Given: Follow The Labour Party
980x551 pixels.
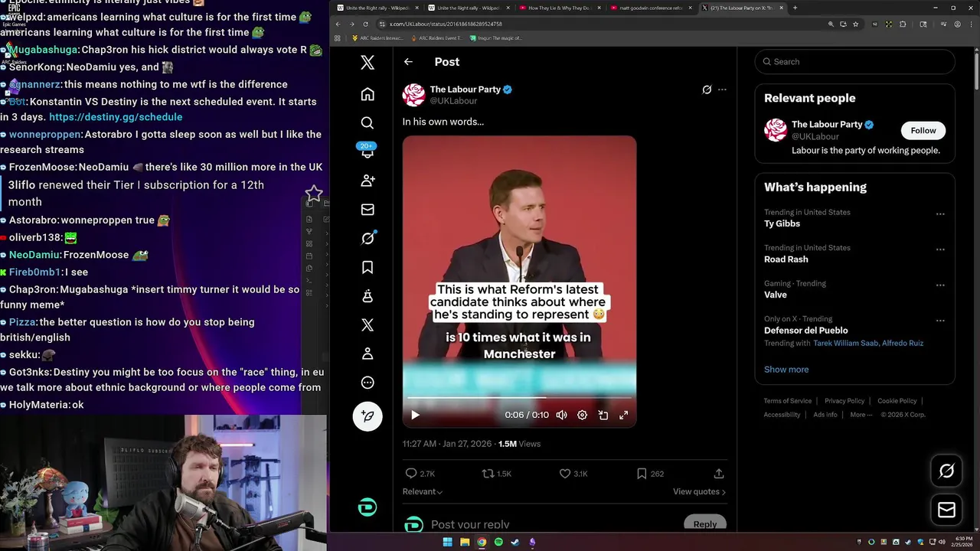Looking at the screenshot, I should pos(923,130).
